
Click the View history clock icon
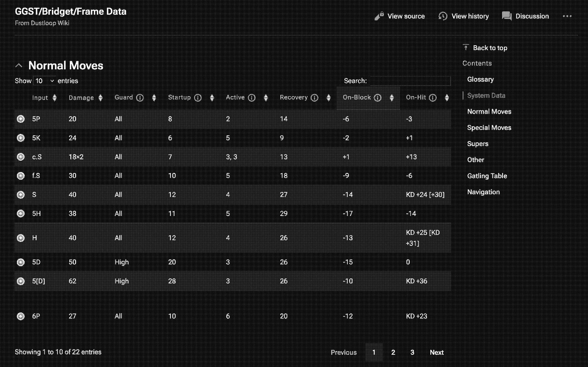pos(443,16)
